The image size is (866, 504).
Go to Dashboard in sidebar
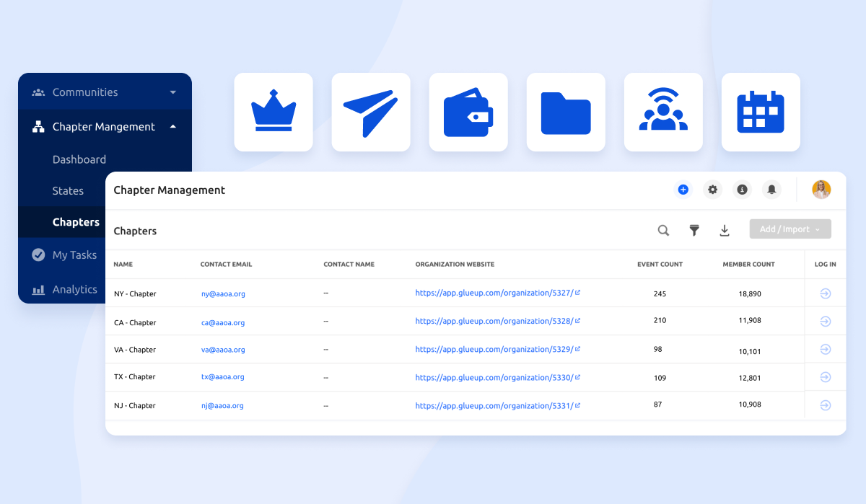[x=79, y=159]
